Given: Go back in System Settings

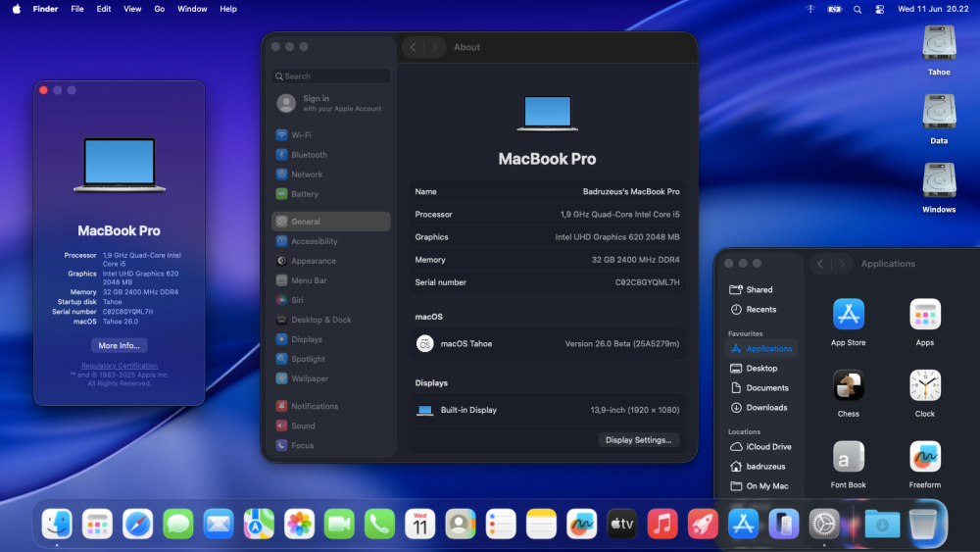Looking at the screenshot, I should coord(414,47).
